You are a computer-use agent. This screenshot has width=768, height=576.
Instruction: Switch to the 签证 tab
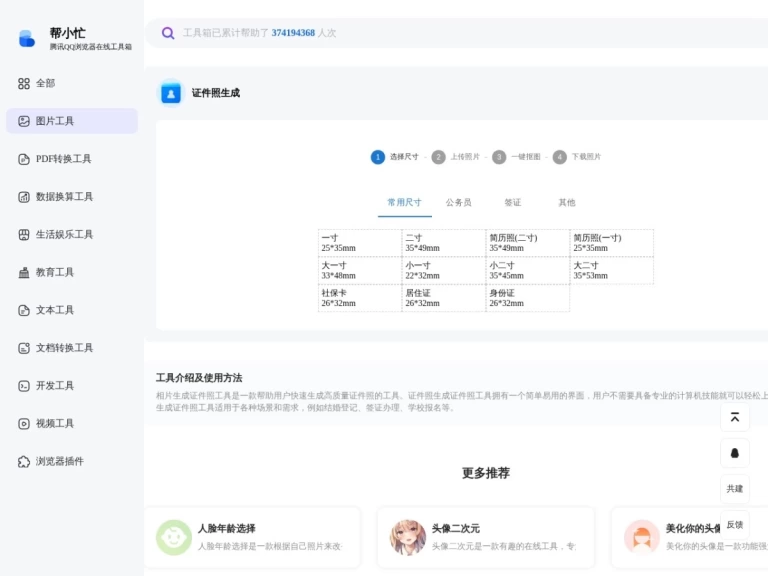click(513, 202)
